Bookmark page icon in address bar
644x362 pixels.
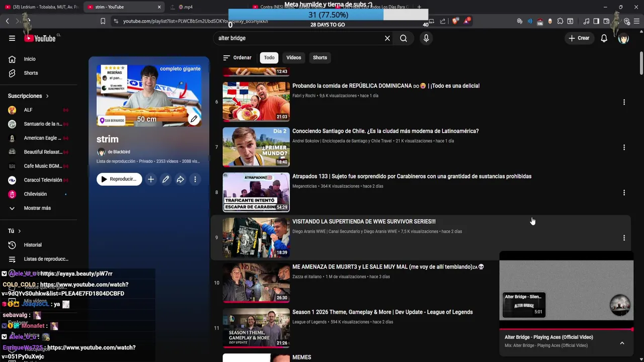103,21
